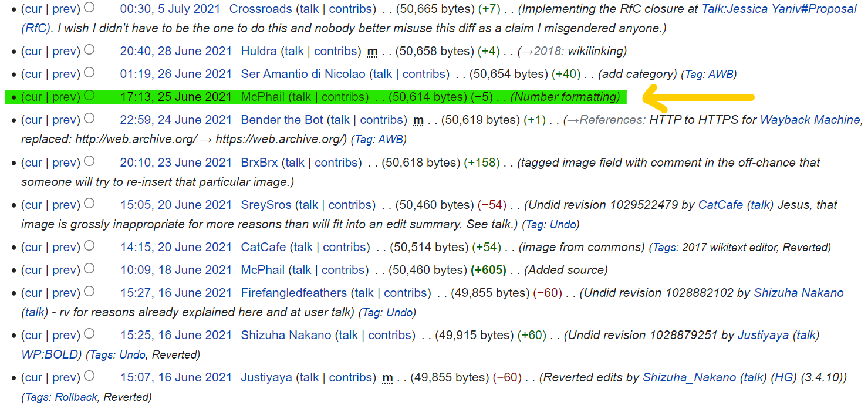Click the HG link in Justiyaya's summary

(x=783, y=378)
